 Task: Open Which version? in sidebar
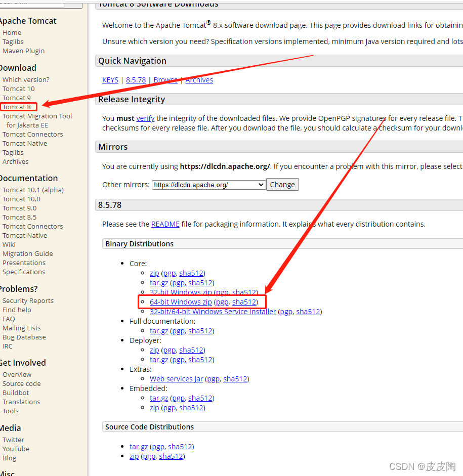tap(26, 79)
